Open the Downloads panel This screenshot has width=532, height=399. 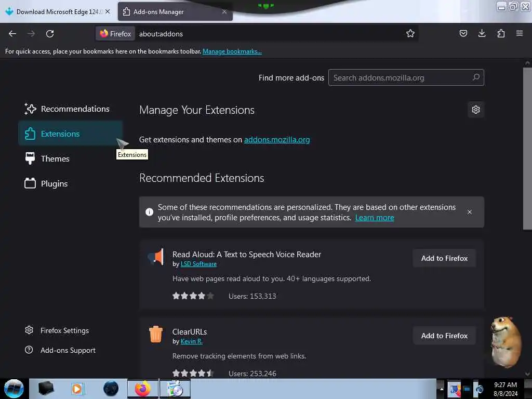click(x=482, y=33)
